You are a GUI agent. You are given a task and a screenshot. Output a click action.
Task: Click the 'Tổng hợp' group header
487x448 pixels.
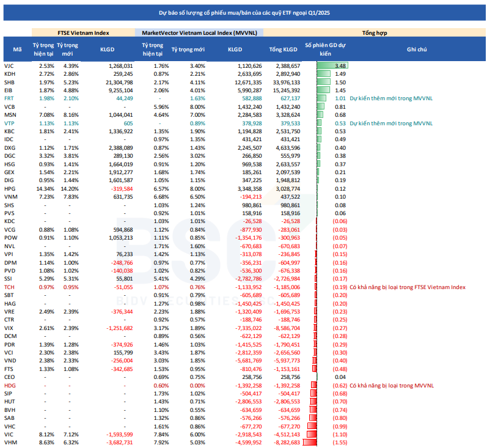point(375,32)
